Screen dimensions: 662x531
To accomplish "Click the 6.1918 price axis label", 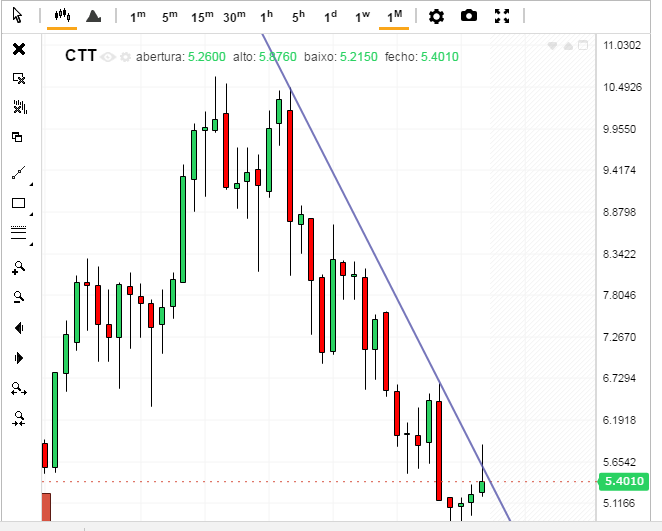I will [x=619, y=420].
